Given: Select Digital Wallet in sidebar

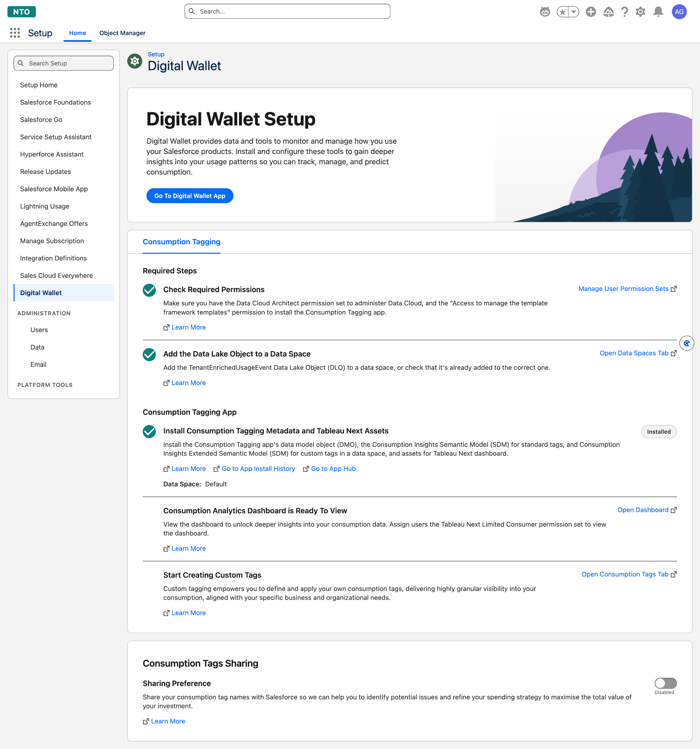Looking at the screenshot, I should pos(64,293).
